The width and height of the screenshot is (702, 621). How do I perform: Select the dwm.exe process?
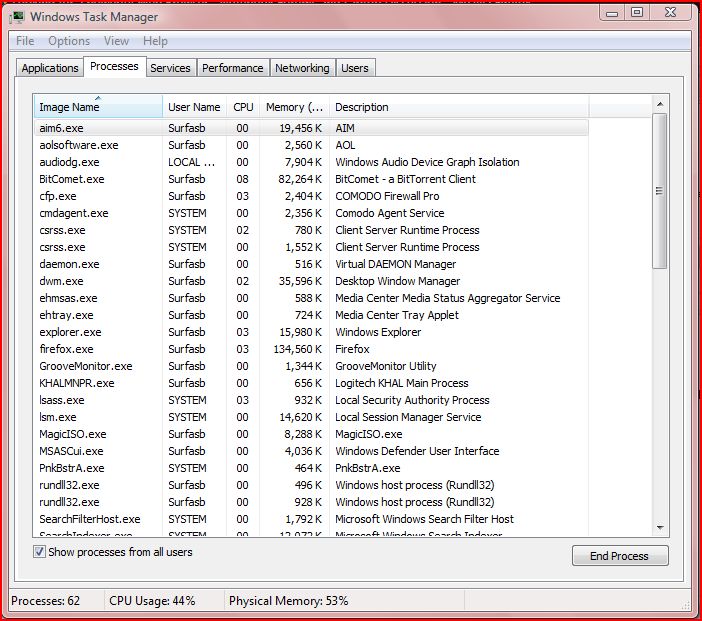311,281
